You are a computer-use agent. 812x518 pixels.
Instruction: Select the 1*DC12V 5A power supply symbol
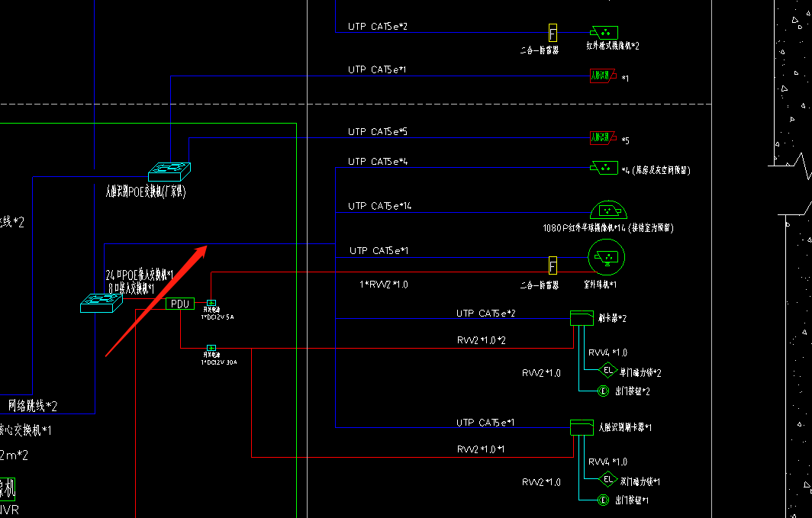click(x=211, y=303)
